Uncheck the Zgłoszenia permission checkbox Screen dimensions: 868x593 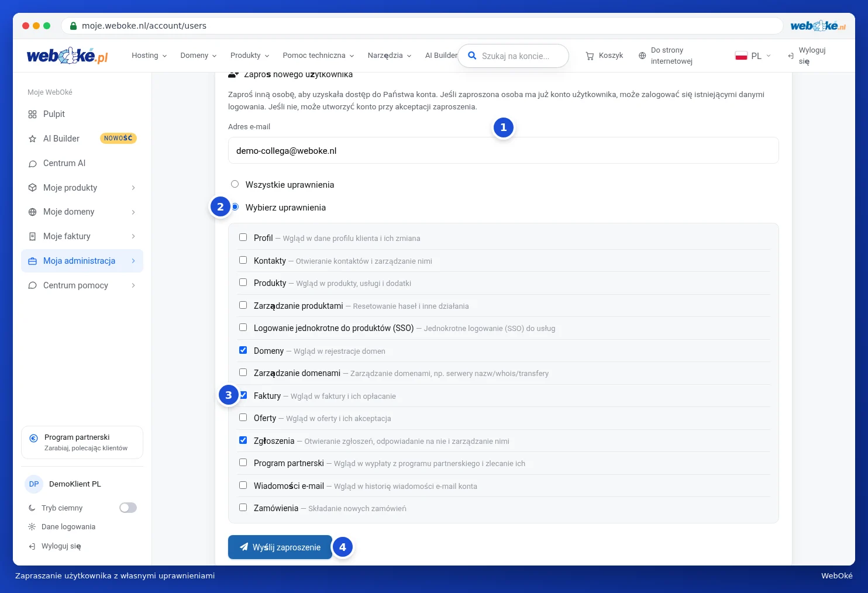click(243, 440)
